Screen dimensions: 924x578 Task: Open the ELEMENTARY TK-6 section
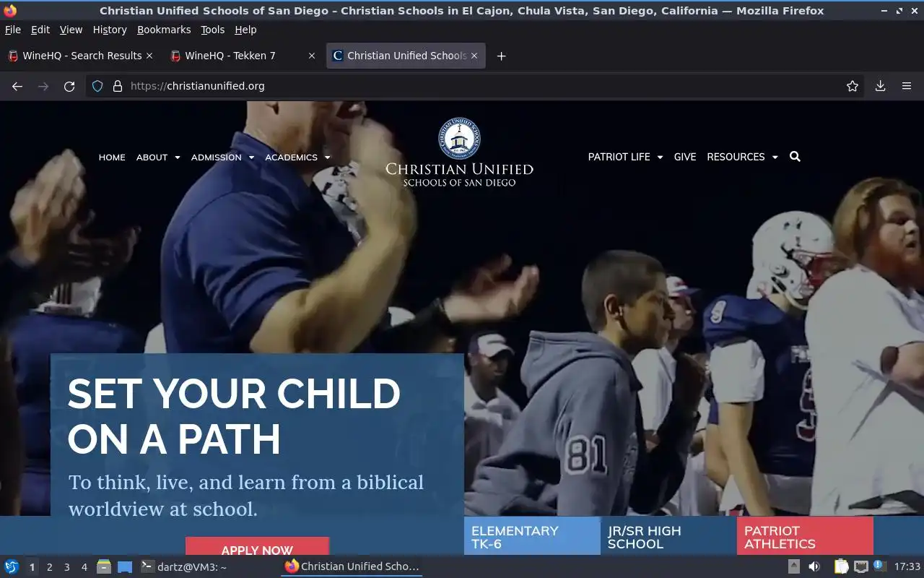click(x=532, y=536)
